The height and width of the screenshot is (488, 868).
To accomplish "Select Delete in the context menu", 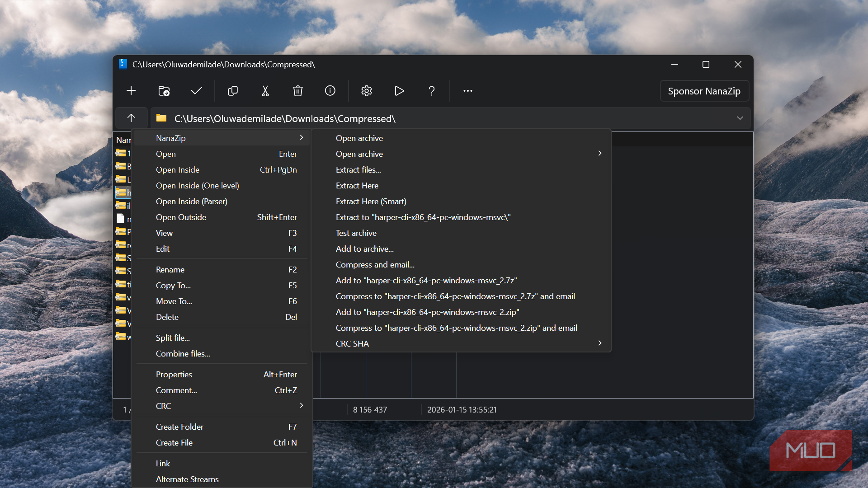I will point(222,317).
